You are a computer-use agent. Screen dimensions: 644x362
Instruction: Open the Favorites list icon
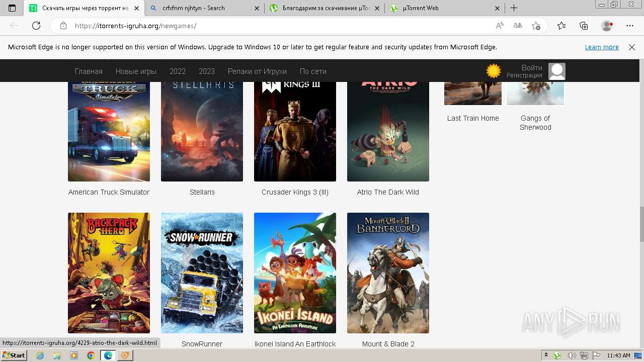coord(561,26)
